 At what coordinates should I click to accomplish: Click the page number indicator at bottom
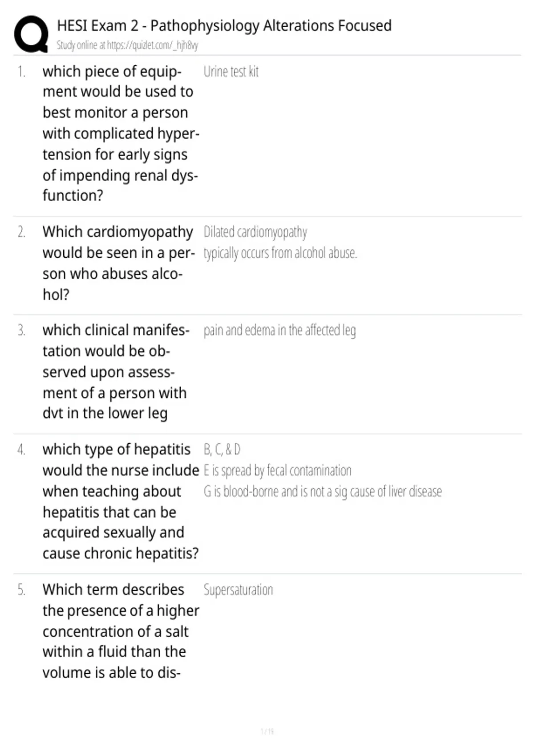point(267,731)
